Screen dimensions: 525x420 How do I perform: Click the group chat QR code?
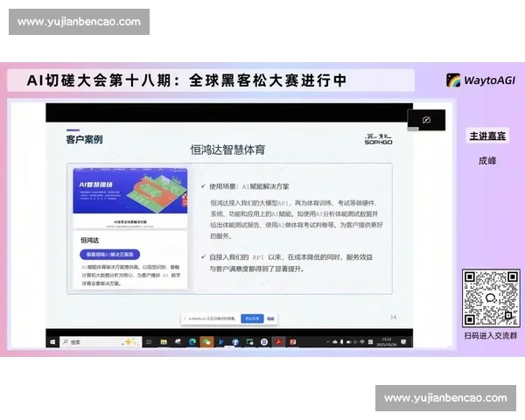coord(491,297)
